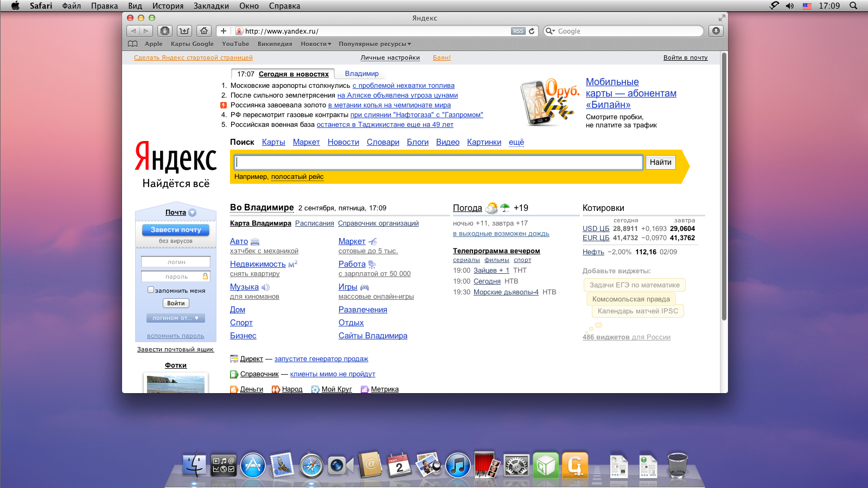Open the "логином от..." dropdown
The height and width of the screenshot is (488, 868).
176,318
